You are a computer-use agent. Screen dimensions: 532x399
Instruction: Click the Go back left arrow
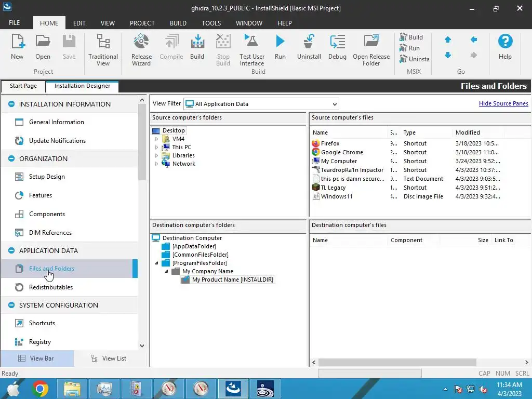click(474, 39)
